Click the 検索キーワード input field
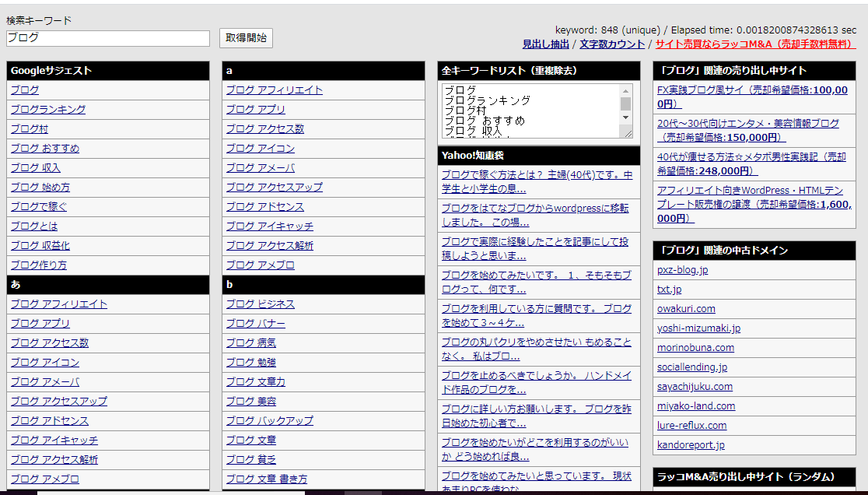This screenshot has height=495, width=868. [x=108, y=38]
